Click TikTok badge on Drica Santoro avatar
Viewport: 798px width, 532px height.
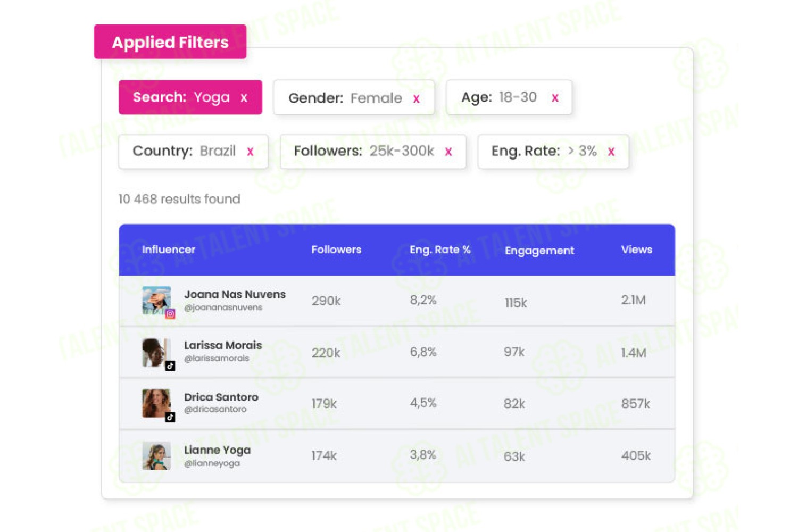coord(170,417)
